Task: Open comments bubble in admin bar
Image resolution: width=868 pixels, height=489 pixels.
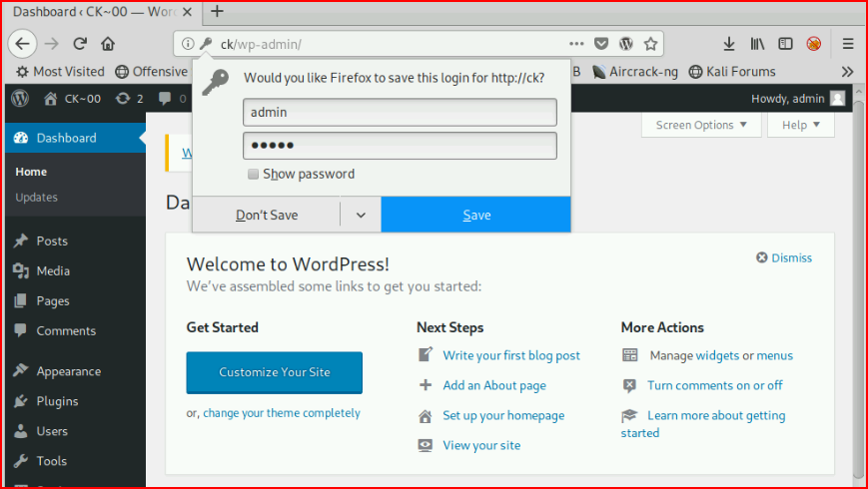Action: pos(172,99)
